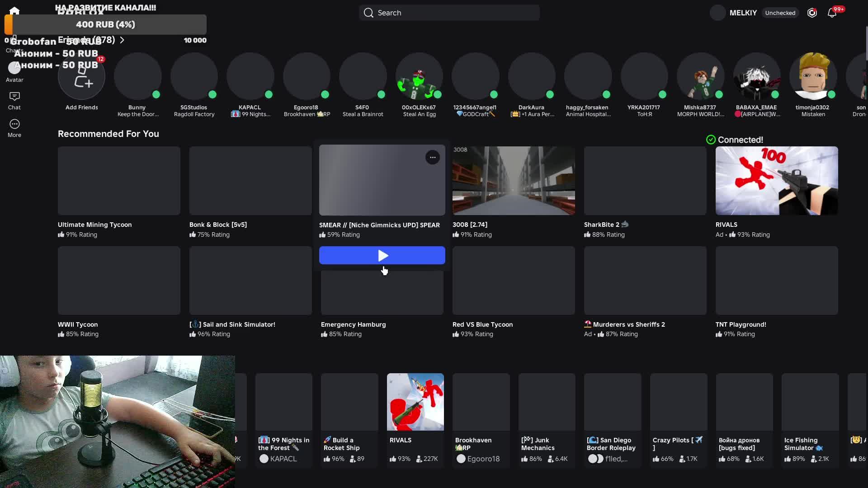868x488 pixels.
Task: Open Bonk & Block [5v5] title
Action: click(x=218, y=225)
